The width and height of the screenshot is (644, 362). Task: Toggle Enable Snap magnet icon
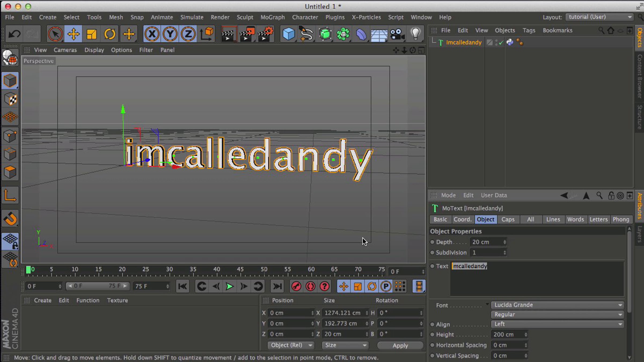pyautogui.click(x=10, y=218)
